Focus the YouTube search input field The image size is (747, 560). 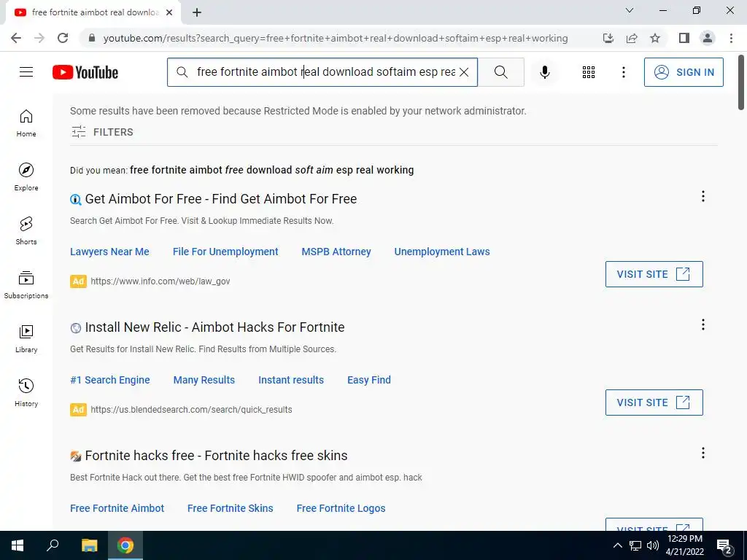323,72
